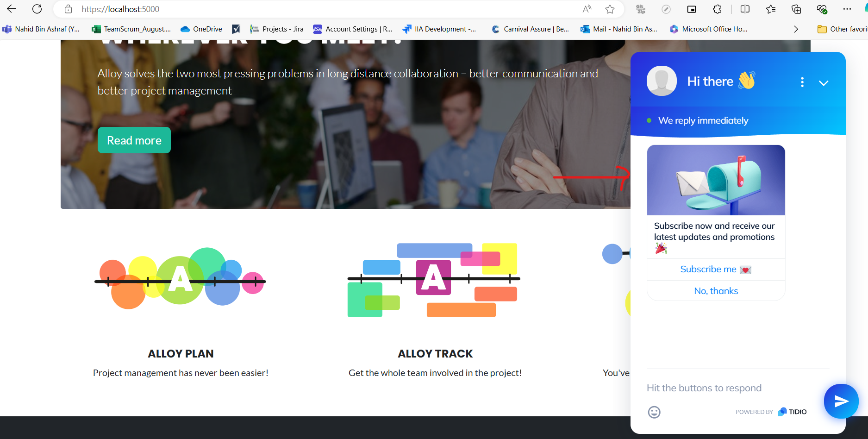Image resolution: width=868 pixels, height=439 pixels.
Task: Add this page to favorites star
Action: (610, 9)
